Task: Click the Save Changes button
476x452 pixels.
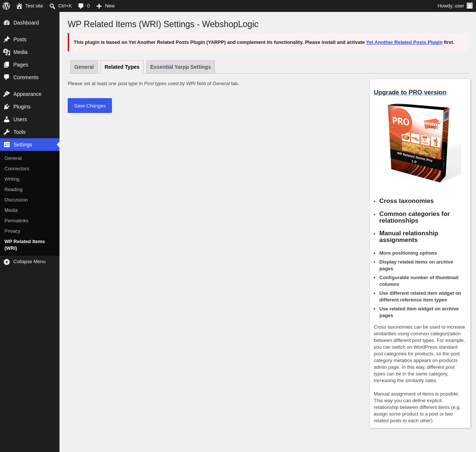Action: point(90,106)
